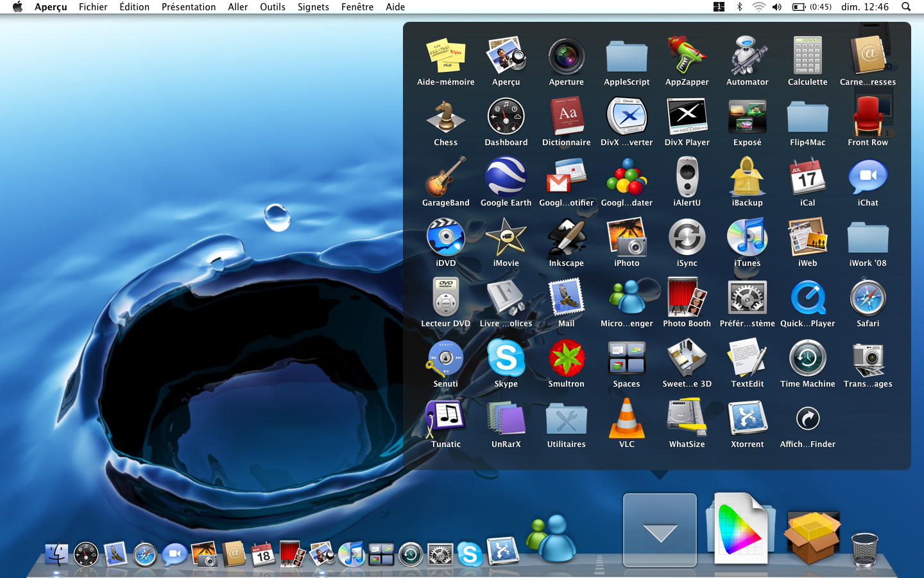The height and width of the screenshot is (578, 924).
Task: Launch Photo Booth in the stack
Action: [x=687, y=299]
